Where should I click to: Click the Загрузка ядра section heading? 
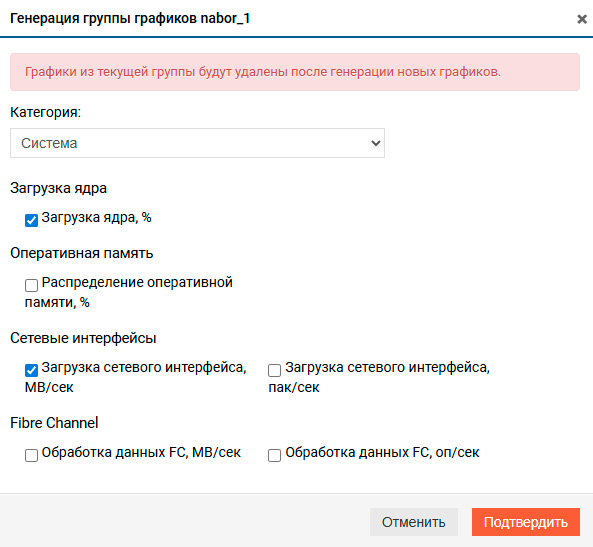59,188
